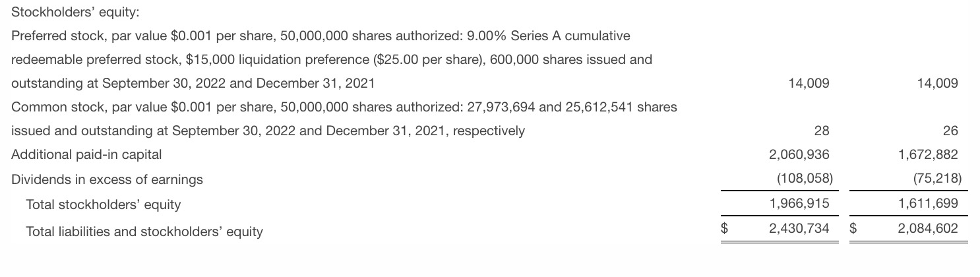Click the "Stockholders' equity:" heading
The width and height of the screenshot is (980, 277).
pos(75,12)
